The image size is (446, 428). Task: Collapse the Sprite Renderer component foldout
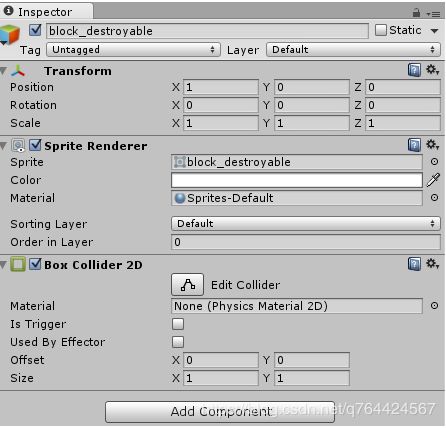pyautogui.click(x=4, y=146)
